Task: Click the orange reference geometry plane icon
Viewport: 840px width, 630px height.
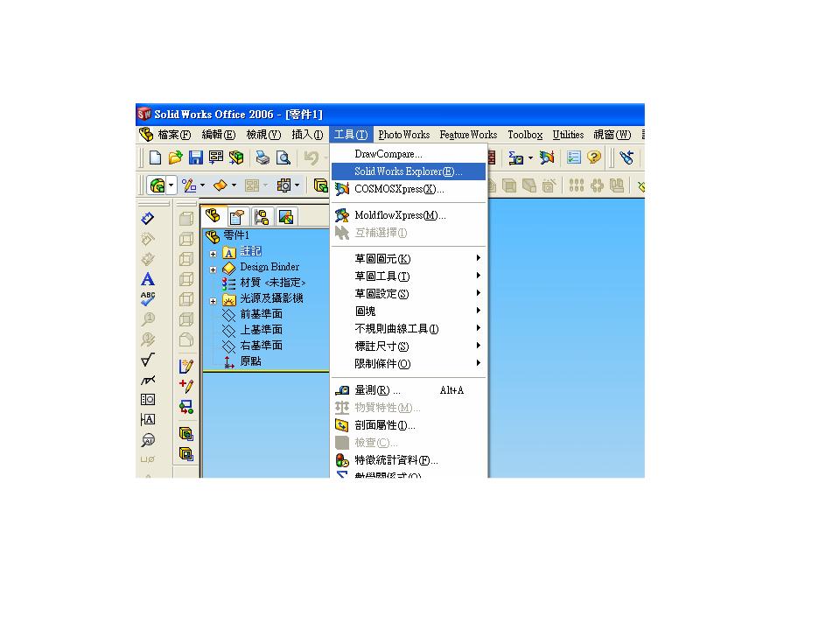Action: 220,185
